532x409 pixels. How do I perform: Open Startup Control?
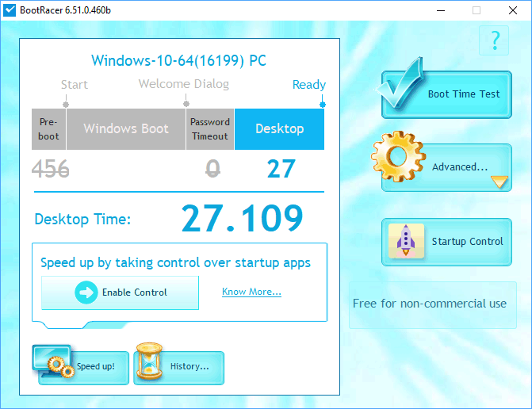[446, 242]
